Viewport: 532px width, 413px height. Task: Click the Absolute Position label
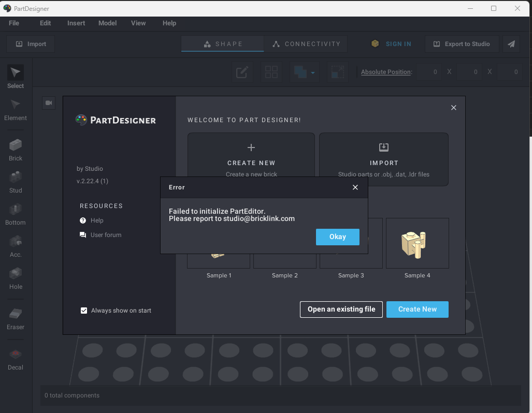click(x=386, y=72)
